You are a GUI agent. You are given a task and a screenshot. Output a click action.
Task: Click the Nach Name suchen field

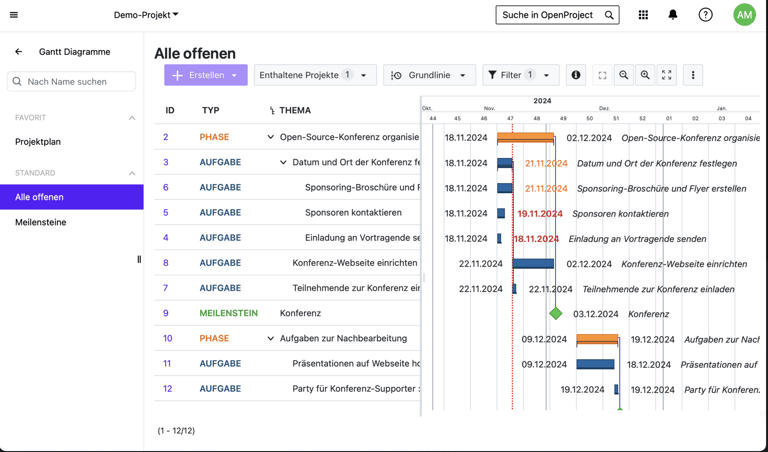[78, 81]
